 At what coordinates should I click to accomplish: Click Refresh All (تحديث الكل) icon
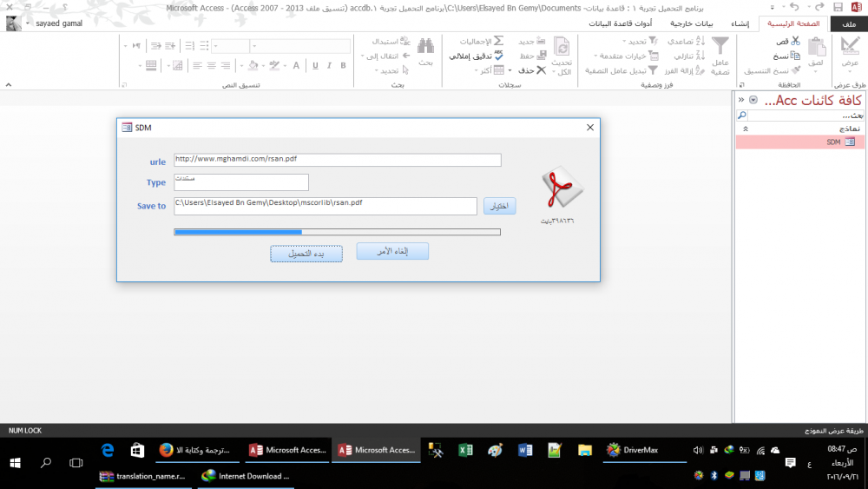click(x=562, y=47)
